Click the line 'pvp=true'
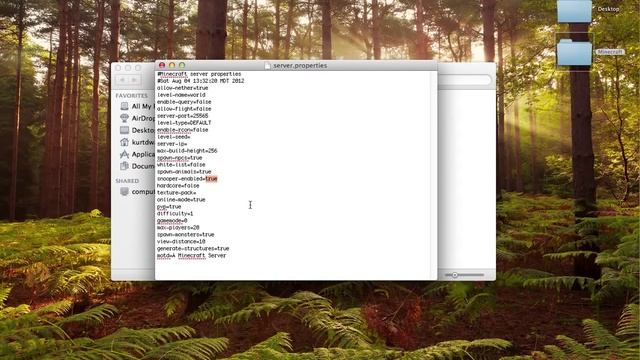 (169, 207)
